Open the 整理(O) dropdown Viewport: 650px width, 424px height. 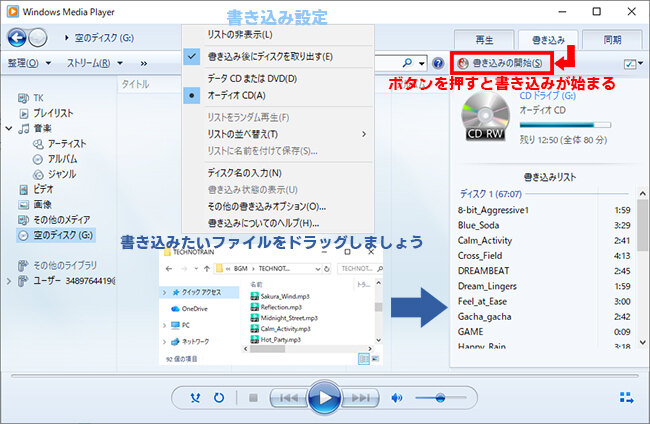pyautogui.click(x=29, y=63)
